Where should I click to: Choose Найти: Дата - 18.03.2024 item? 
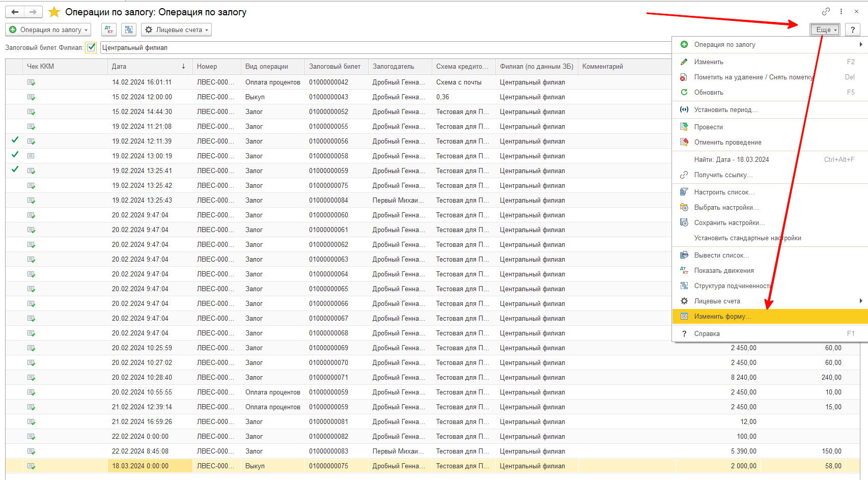tap(770, 160)
